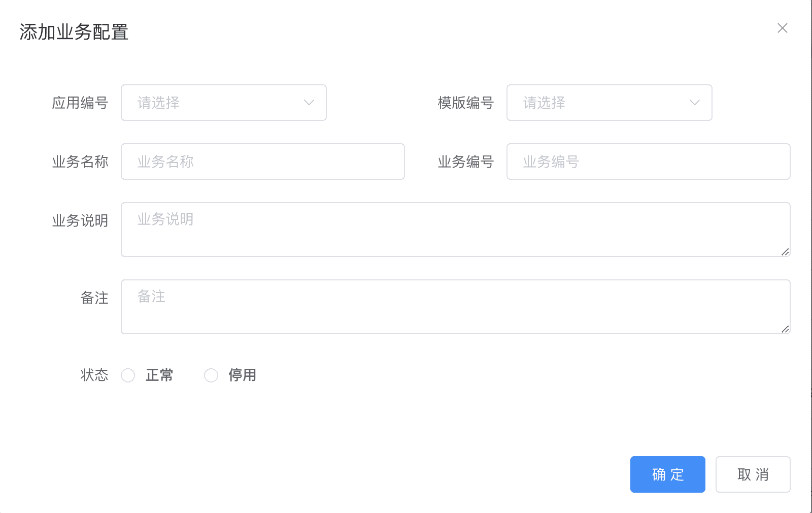
Task: Cancel with the 取消 button
Action: tap(753, 474)
